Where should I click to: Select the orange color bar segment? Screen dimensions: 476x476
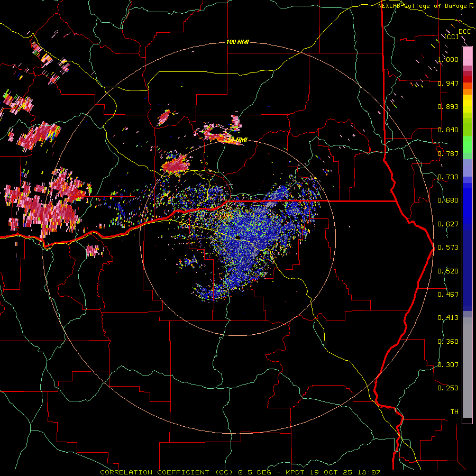coord(467,91)
